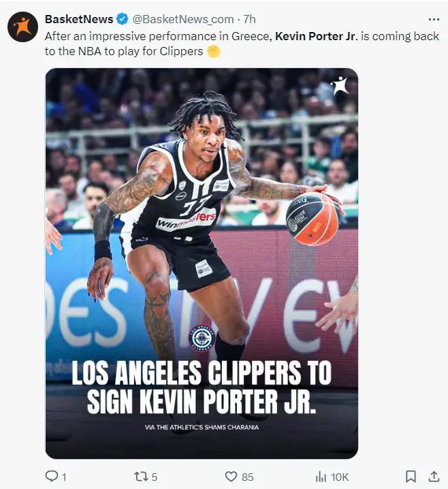Click the 10K views count
The image size is (448, 489).
tap(340, 477)
